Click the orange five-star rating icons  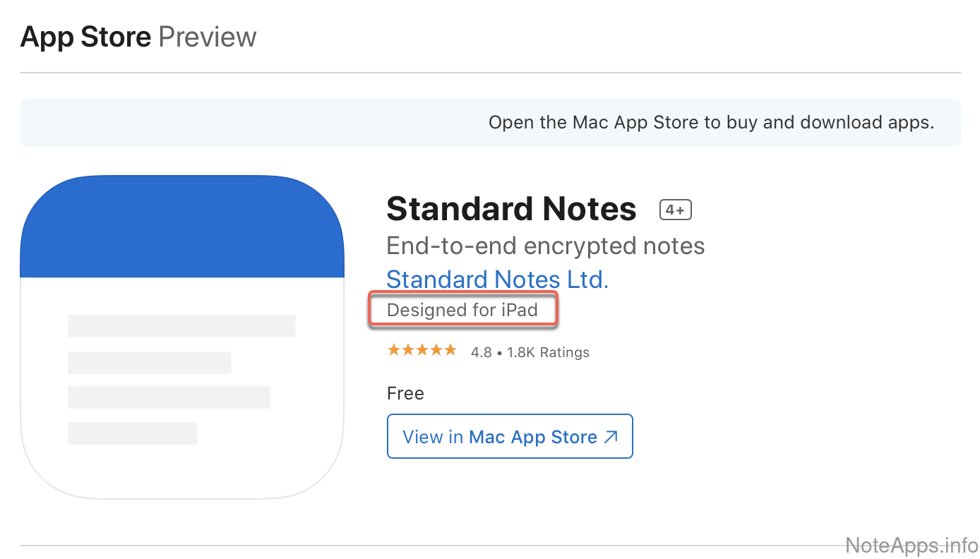[x=422, y=350]
